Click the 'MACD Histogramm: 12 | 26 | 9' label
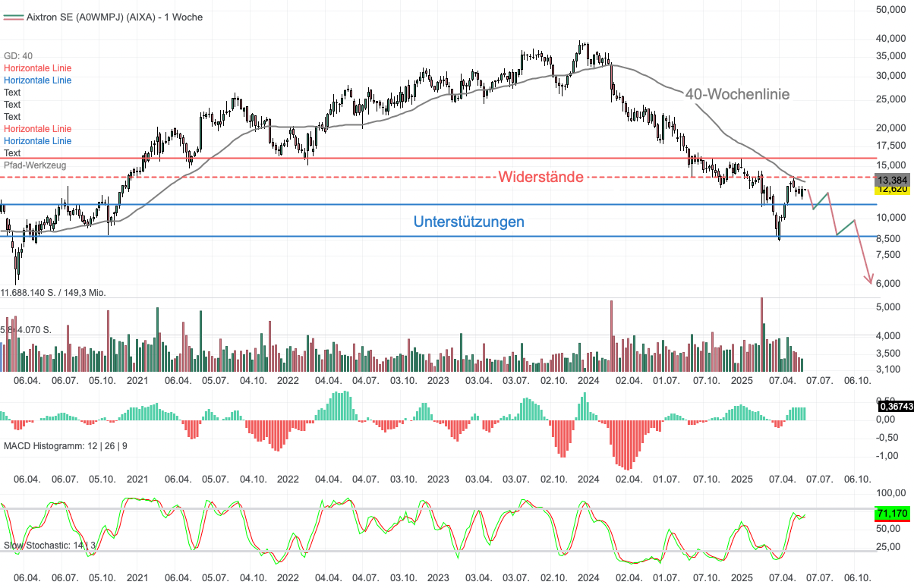The height and width of the screenshot is (588, 914). tap(66, 446)
